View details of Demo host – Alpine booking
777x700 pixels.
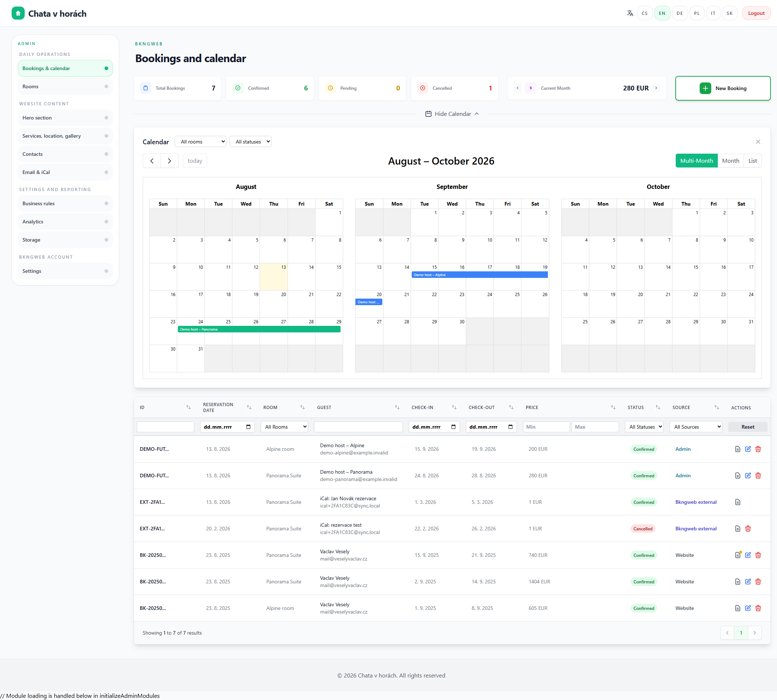[737, 449]
